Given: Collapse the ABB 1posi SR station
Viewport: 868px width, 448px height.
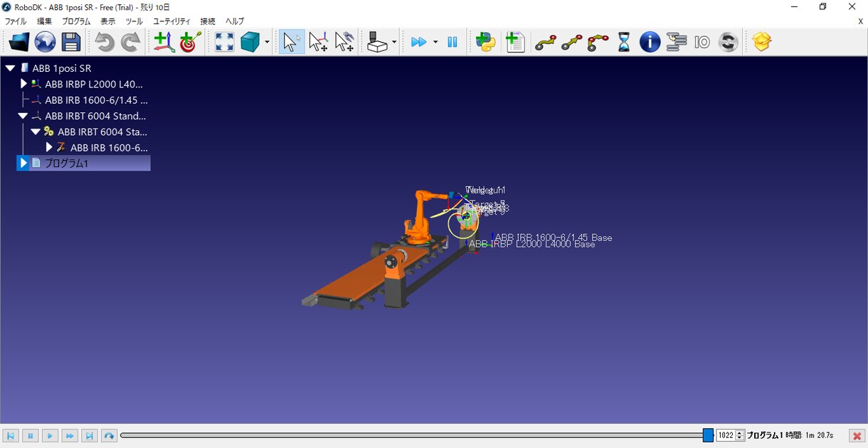Looking at the screenshot, I should click(x=10, y=68).
